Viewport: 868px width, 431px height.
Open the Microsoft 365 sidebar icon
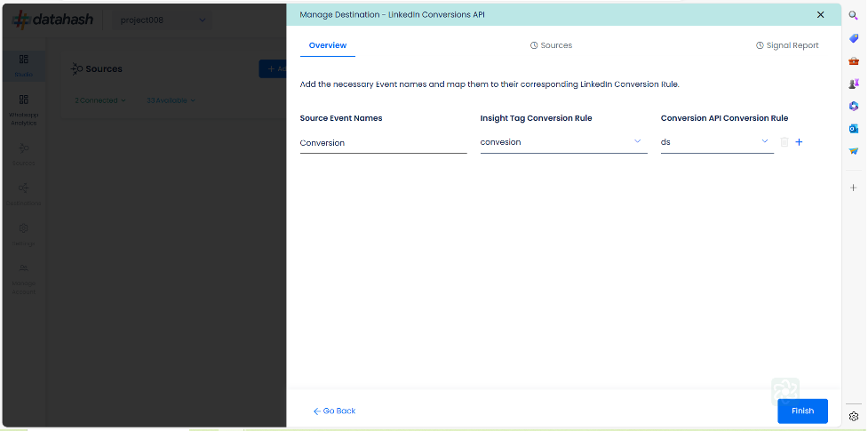click(x=854, y=107)
